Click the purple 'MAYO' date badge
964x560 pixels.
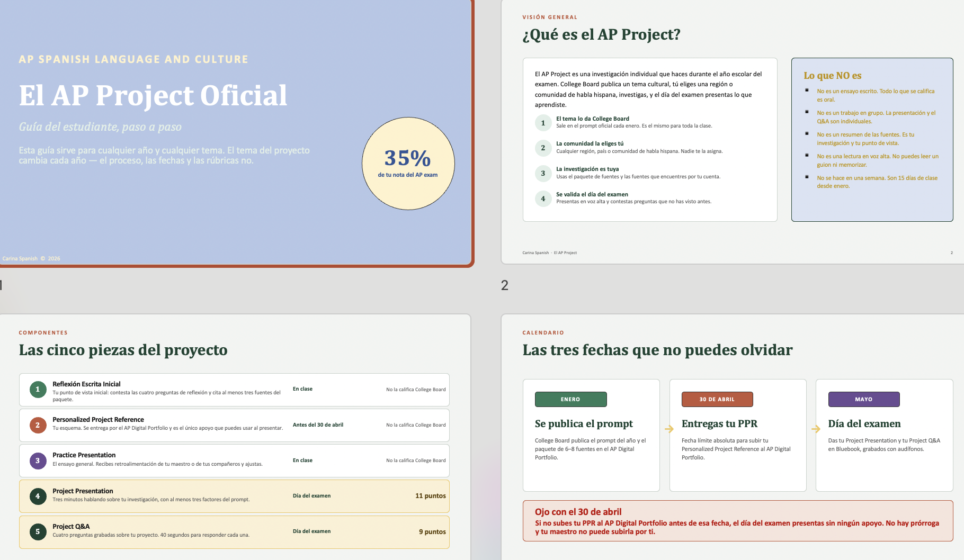pos(864,400)
